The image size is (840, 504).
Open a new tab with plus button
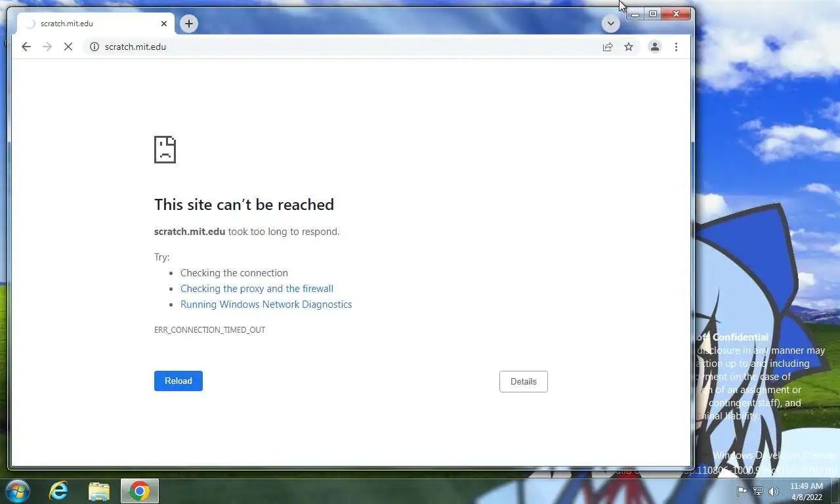(189, 24)
